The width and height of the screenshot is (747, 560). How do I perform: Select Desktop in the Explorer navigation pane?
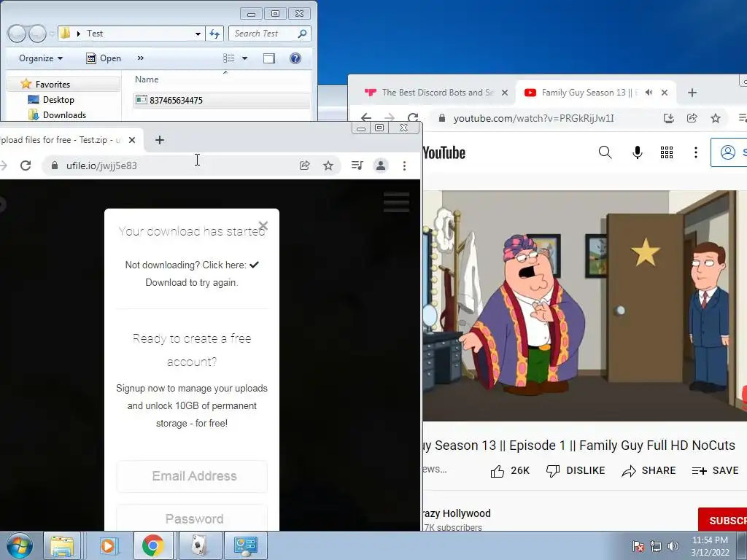[58, 99]
